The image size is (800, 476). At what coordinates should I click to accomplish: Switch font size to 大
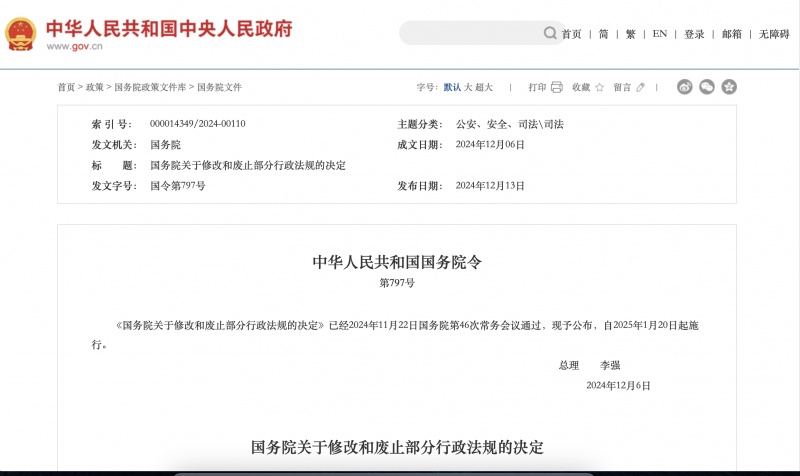coord(468,87)
